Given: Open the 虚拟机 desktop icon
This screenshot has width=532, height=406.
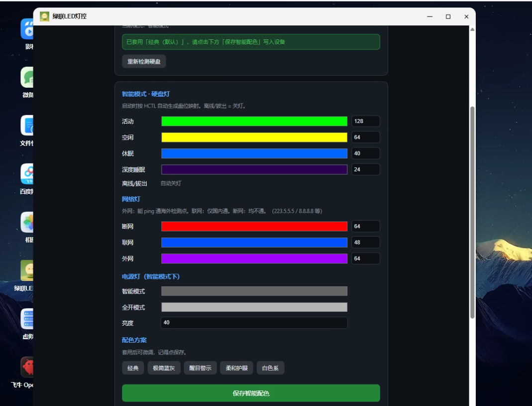Looking at the screenshot, I should click(x=27, y=319).
